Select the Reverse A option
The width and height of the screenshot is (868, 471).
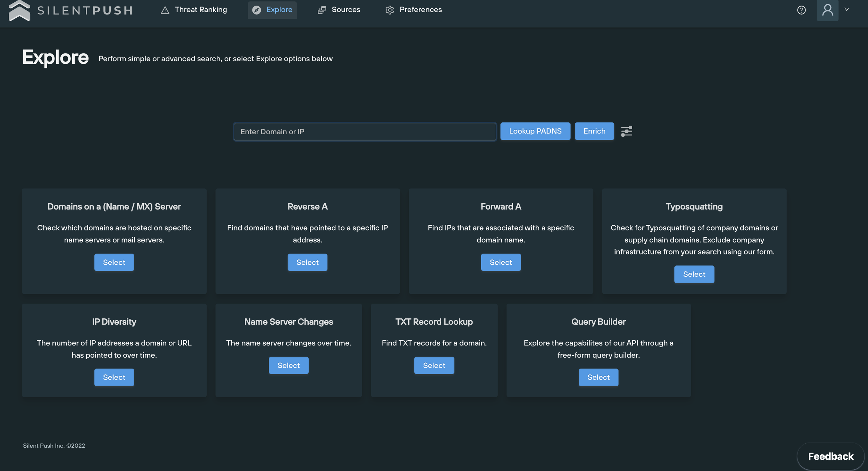pyautogui.click(x=308, y=262)
